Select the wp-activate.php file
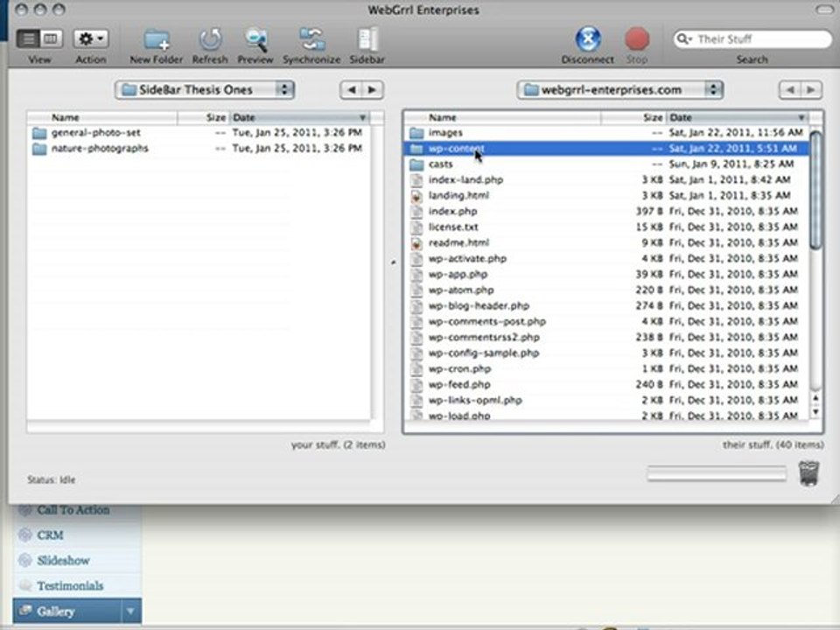 click(606, 259)
